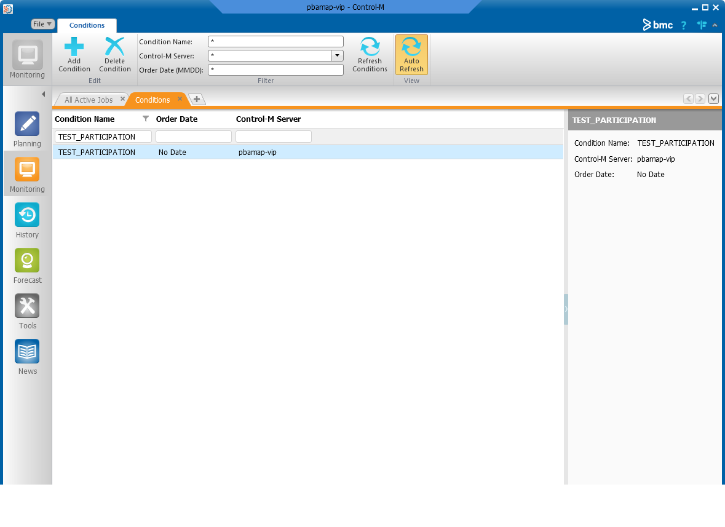Click the Condition Name column filter icon
The height and width of the screenshot is (527, 725).
pyautogui.click(x=146, y=119)
